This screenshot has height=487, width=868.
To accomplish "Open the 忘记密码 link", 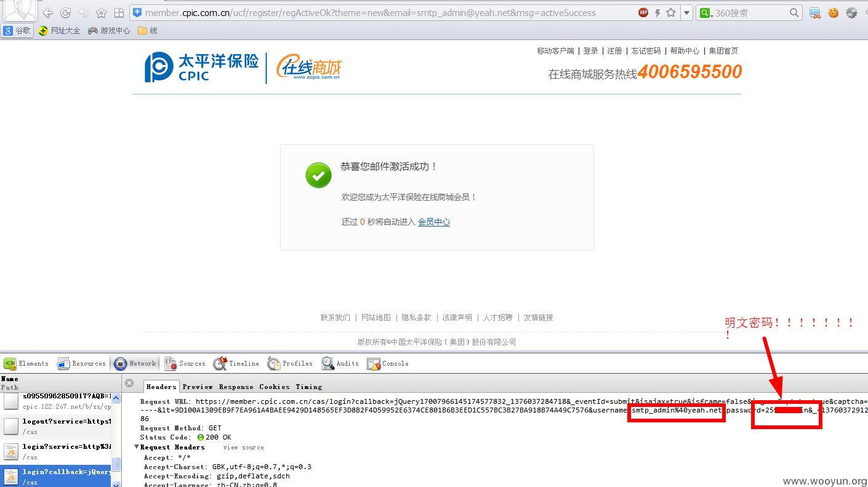I will [646, 51].
